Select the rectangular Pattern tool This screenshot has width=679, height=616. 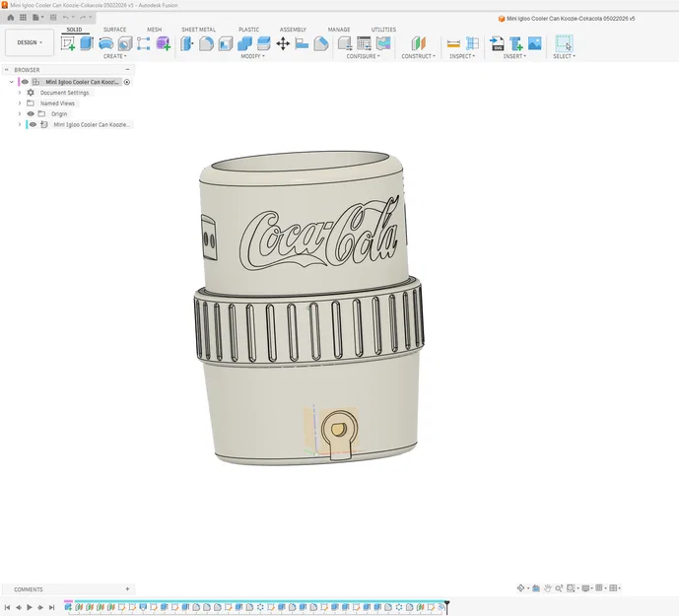tap(144, 43)
